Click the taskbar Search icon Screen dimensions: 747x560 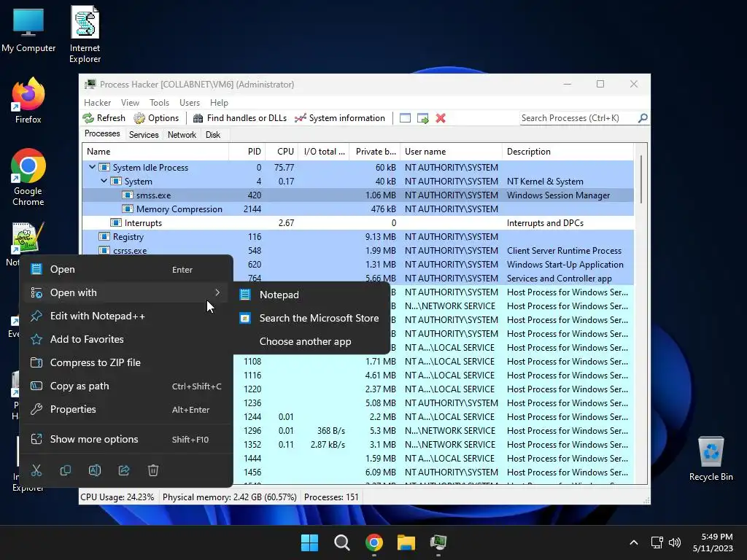pos(341,542)
